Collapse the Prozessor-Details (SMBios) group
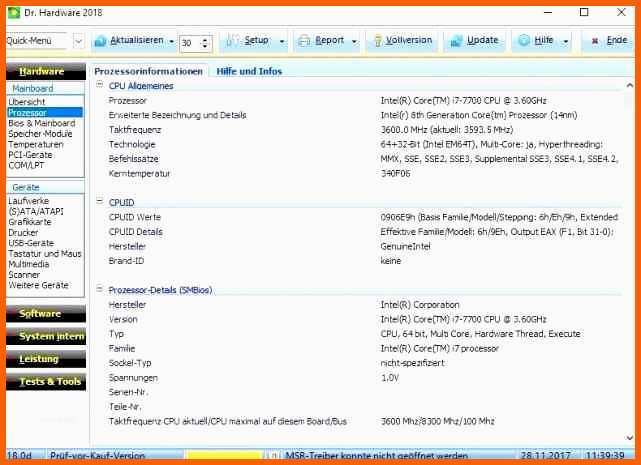641x465 pixels. point(99,289)
